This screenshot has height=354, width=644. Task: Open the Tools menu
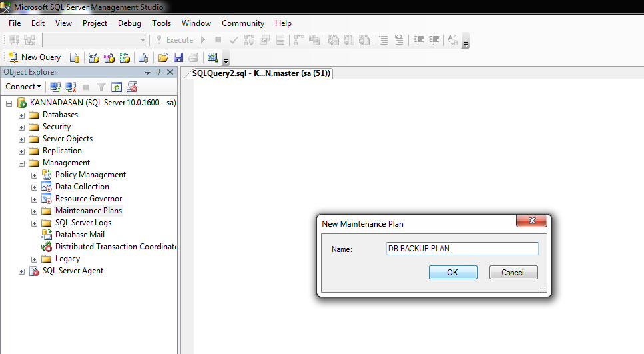pyautogui.click(x=161, y=23)
